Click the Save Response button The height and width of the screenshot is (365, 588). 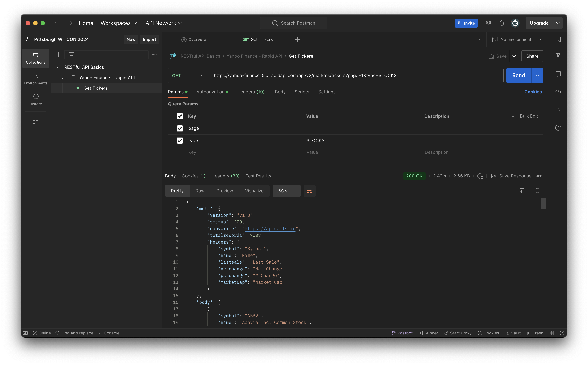pyautogui.click(x=511, y=176)
